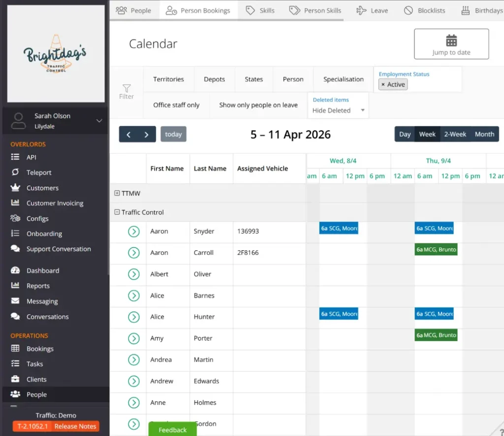The image size is (504, 436).
Task: Click the today button
Action: (x=173, y=134)
